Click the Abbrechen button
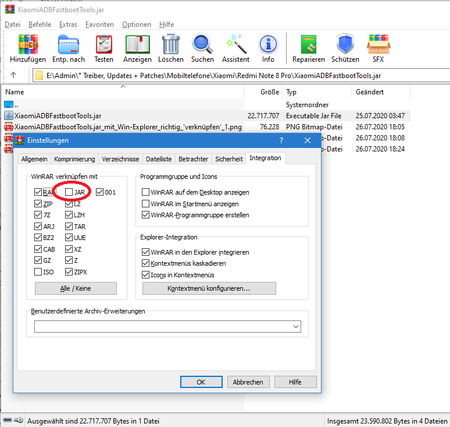 [x=248, y=382]
